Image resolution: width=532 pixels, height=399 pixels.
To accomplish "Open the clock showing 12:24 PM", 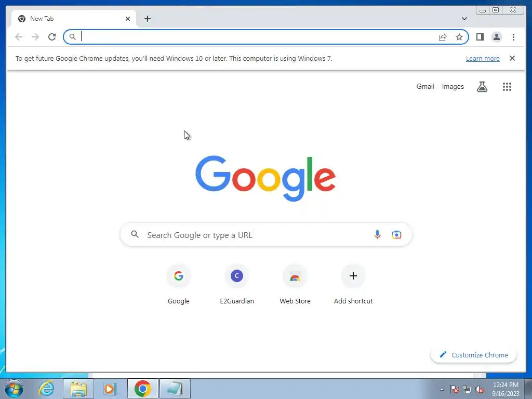I will 506,389.
